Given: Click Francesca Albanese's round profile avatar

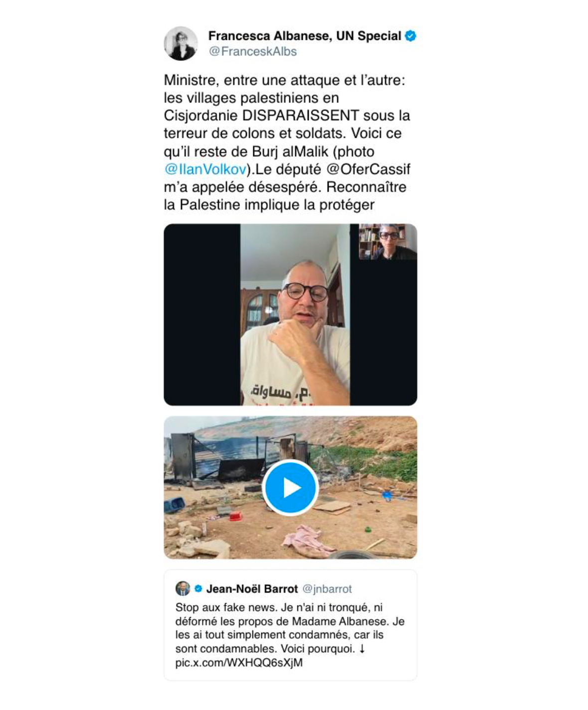Looking at the screenshot, I should coord(181,43).
